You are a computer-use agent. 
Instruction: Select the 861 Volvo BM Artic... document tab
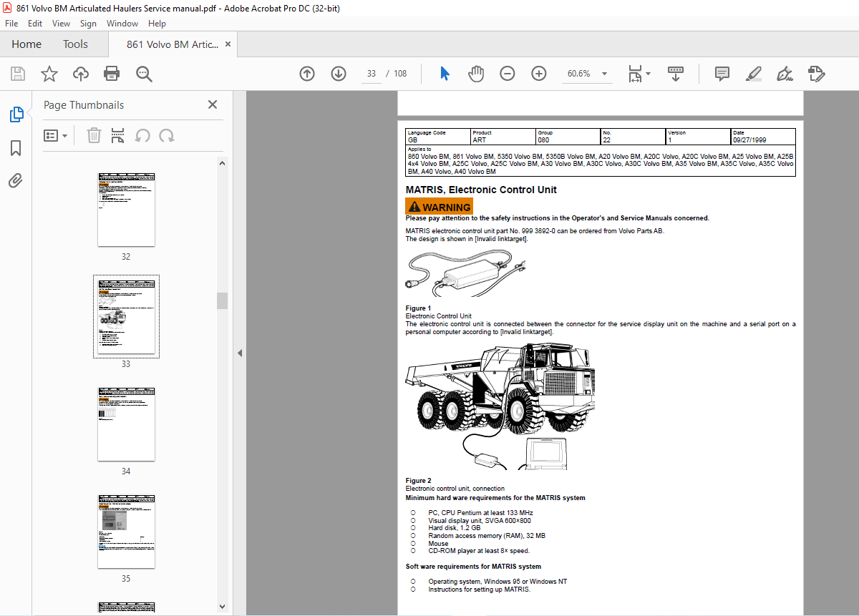[x=173, y=44]
